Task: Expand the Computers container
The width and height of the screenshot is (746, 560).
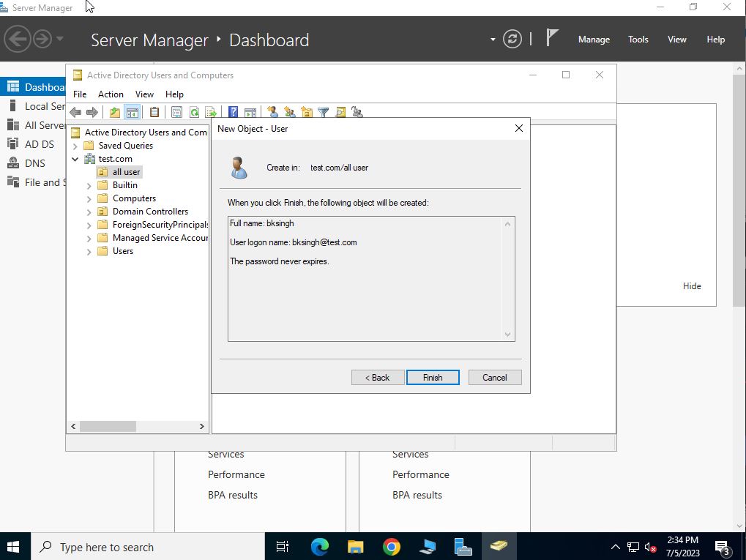Action: [x=89, y=199]
